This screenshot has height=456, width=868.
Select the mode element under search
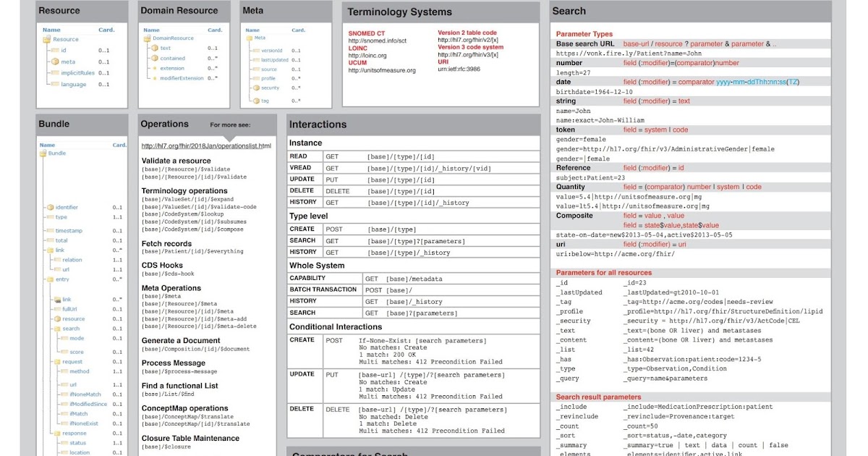77,338
